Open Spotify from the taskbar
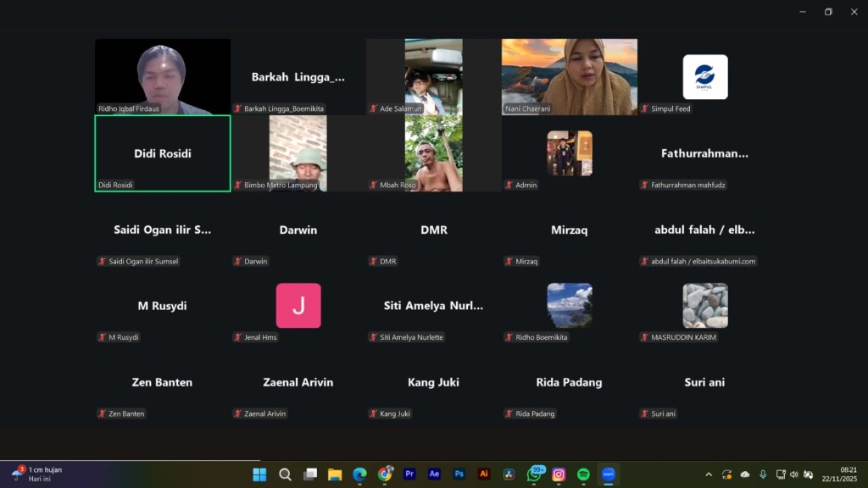Viewport: 868px width, 488px height. pyautogui.click(x=583, y=474)
